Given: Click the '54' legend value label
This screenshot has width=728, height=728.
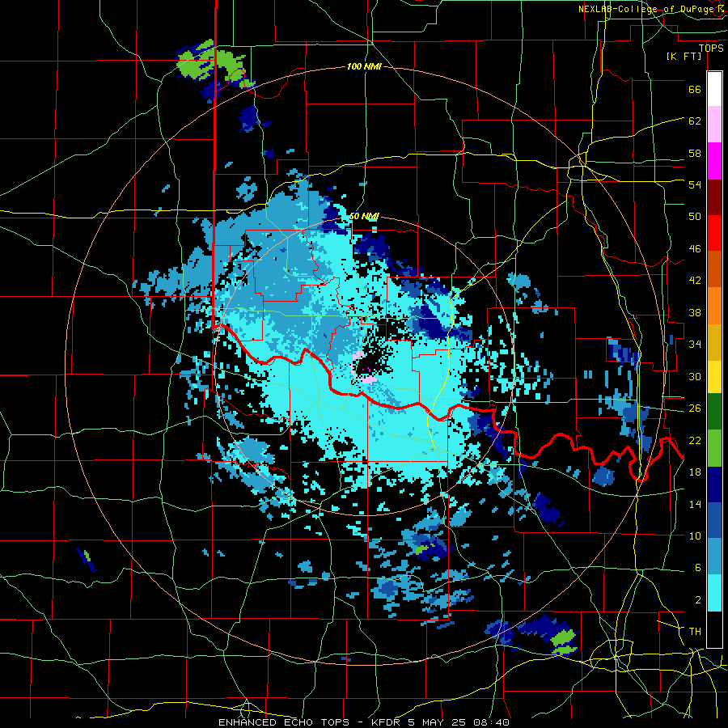Looking at the screenshot, I should click(695, 184).
